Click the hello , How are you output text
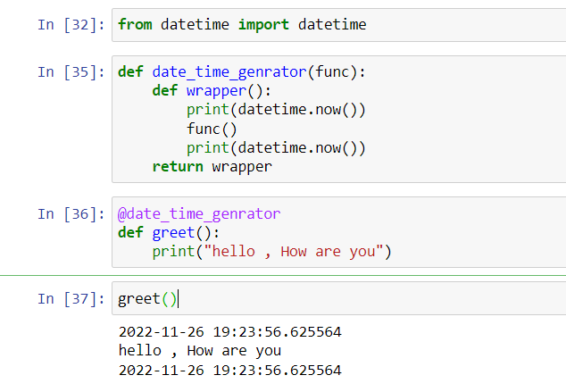This screenshot has width=566, height=392. [x=200, y=351]
